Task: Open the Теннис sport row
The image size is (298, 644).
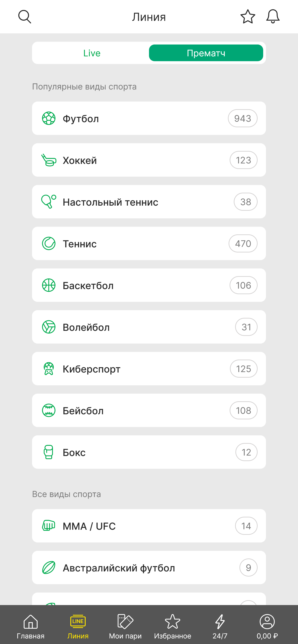Action: coord(149,243)
